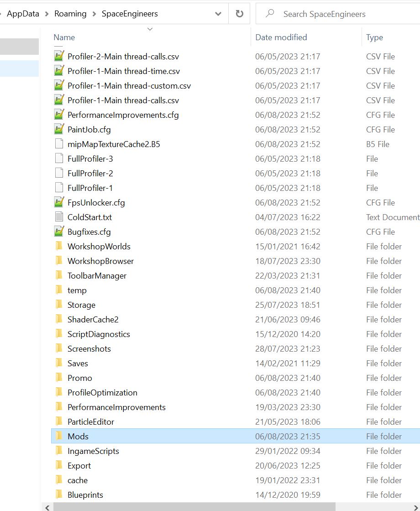Click the FullProfiler-3 file icon
Viewport: 420px width, 511px height.
(59, 158)
